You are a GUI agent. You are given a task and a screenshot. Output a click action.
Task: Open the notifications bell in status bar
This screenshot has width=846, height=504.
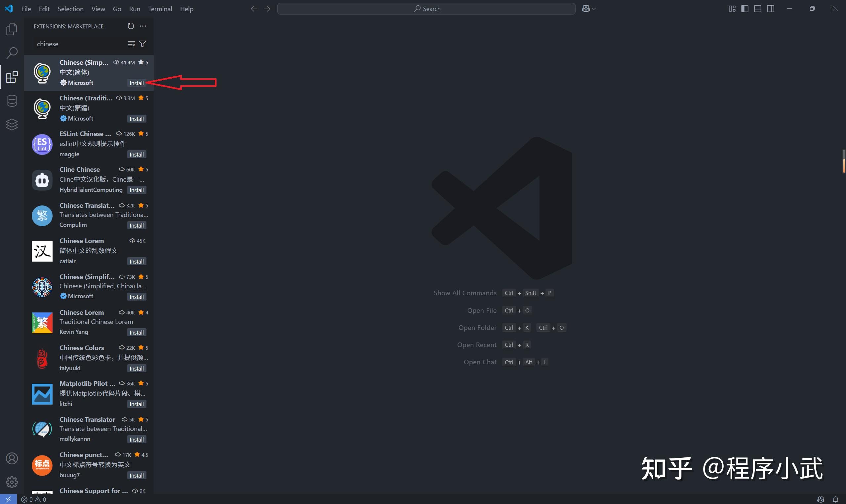click(835, 499)
